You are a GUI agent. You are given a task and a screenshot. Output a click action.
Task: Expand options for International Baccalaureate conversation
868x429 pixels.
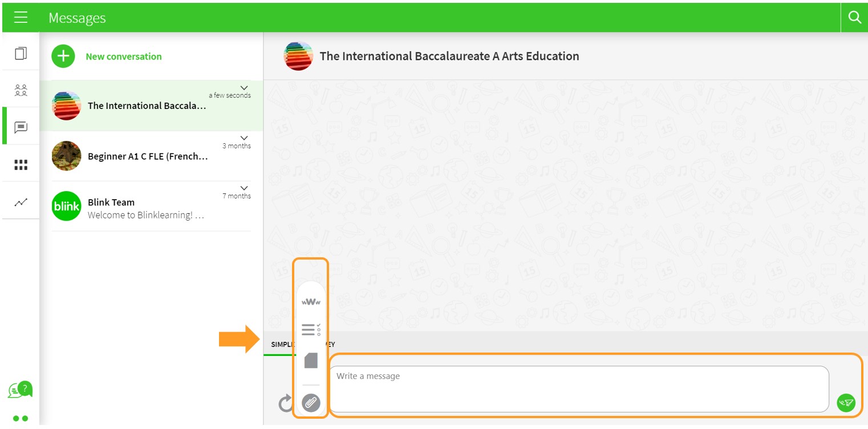pyautogui.click(x=244, y=88)
